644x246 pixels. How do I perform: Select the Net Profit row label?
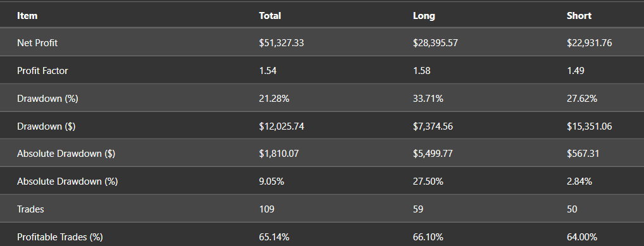(x=37, y=43)
